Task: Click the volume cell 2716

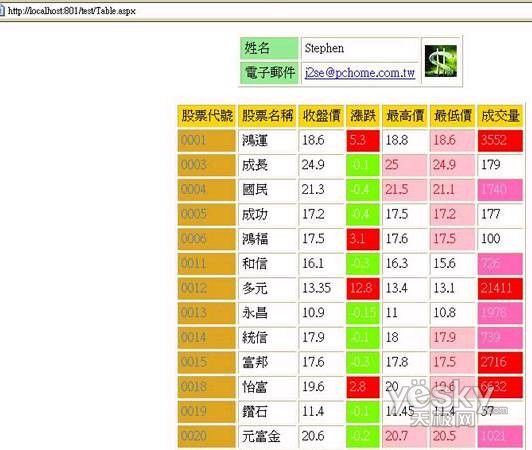Action: tap(500, 362)
